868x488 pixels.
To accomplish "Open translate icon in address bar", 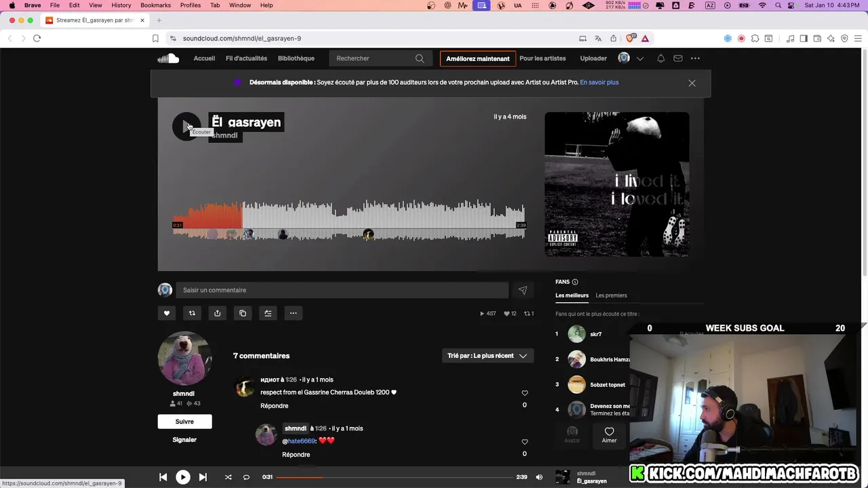I will (x=598, y=39).
